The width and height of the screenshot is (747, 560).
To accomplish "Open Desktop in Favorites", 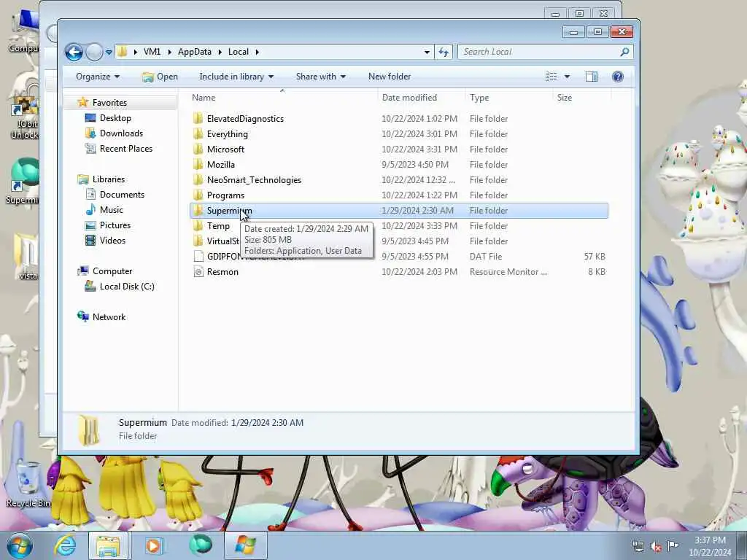I will click(115, 117).
